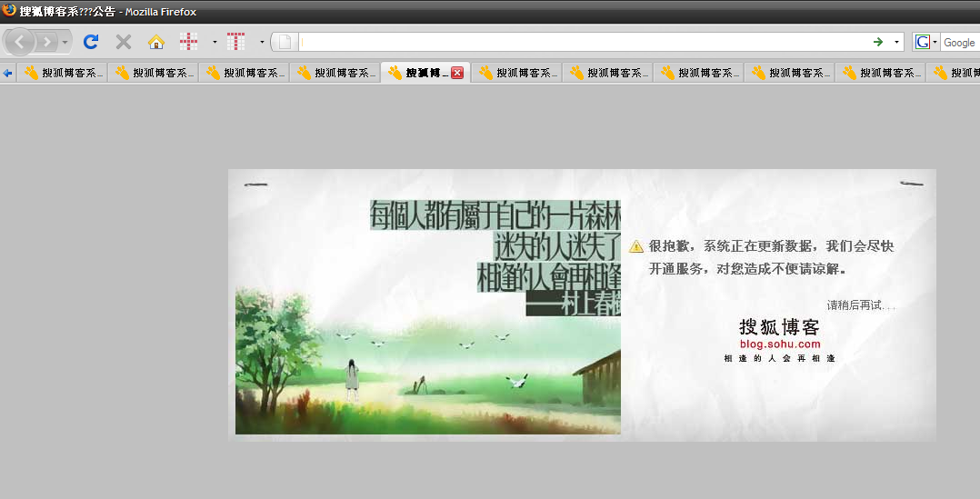Open the address bar history dropdown arrow
This screenshot has width=980, height=499.
pyautogui.click(x=896, y=43)
